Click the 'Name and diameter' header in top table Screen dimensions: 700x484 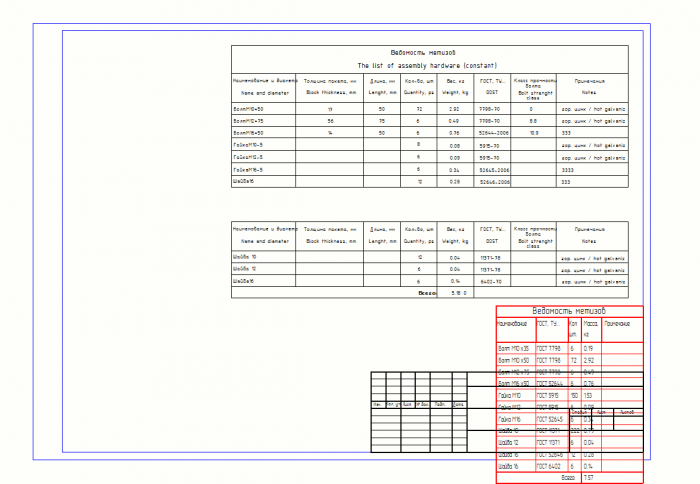click(x=265, y=93)
